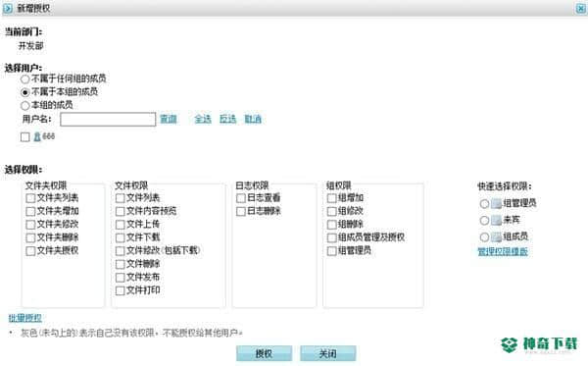Check 文件打印 permission
The width and height of the screenshot is (588, 366).
click(120, 290)
